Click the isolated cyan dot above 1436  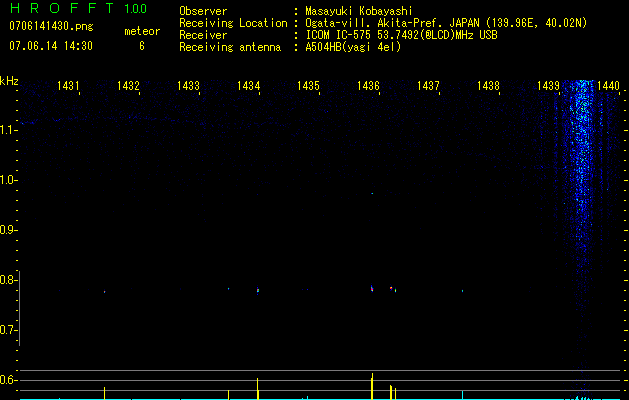[372, 193]
